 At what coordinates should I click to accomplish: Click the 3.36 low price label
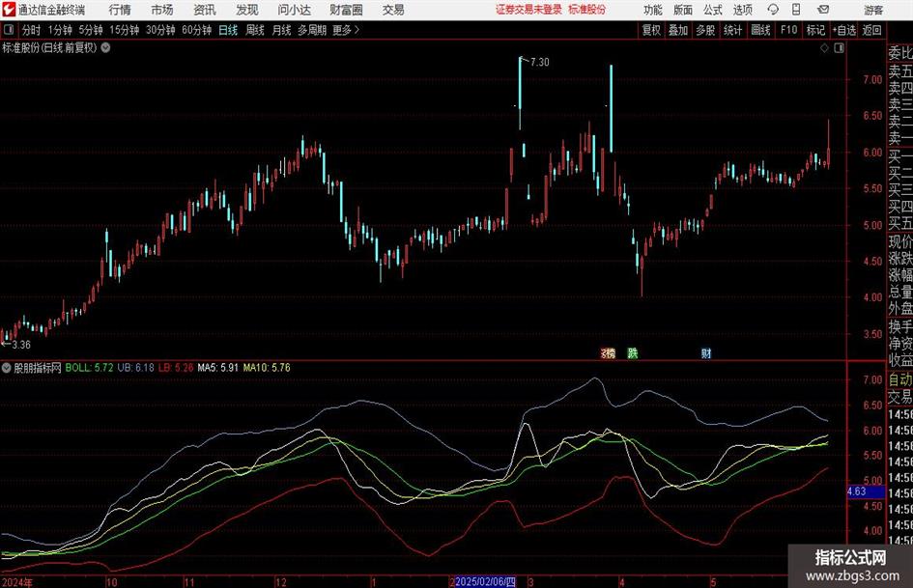click(21, 345)
